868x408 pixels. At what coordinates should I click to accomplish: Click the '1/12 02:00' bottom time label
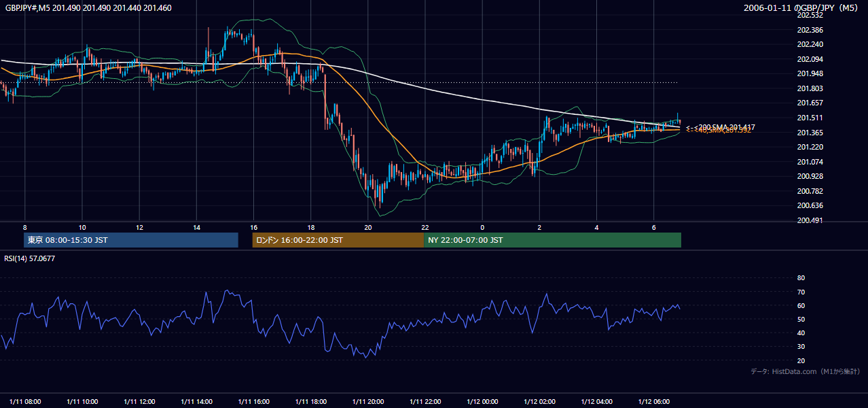539,401
